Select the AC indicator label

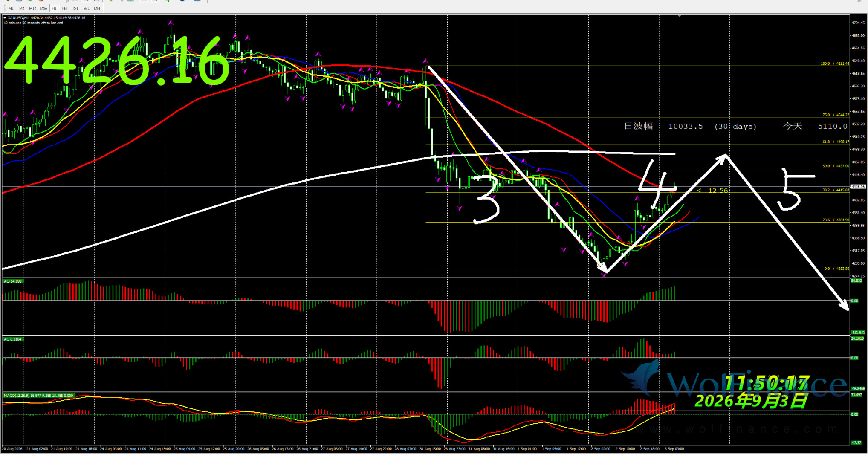[x=13, y=339]
